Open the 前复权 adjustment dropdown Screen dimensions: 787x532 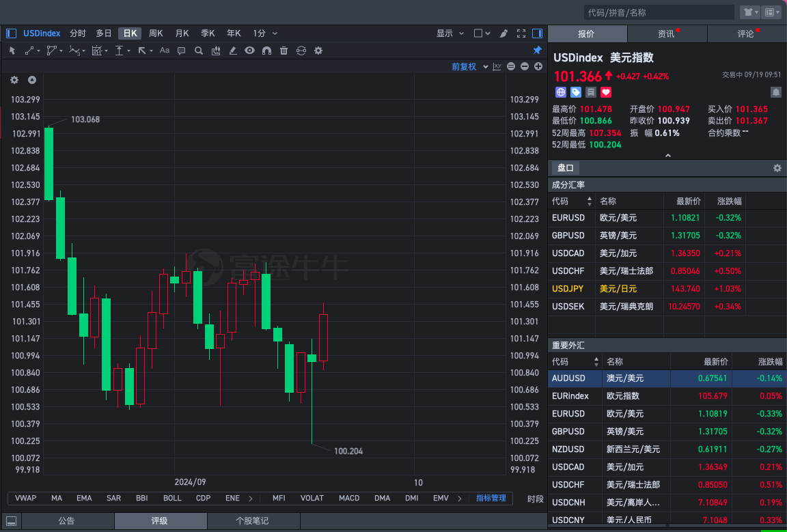click(x=470, y=67)
